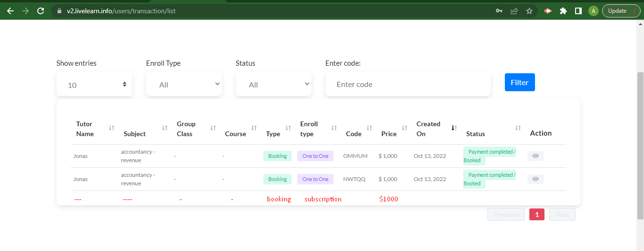Screen dimensions: 644x251
Task: Click the Previous pagination button
Action: click(x=506, y=215)
